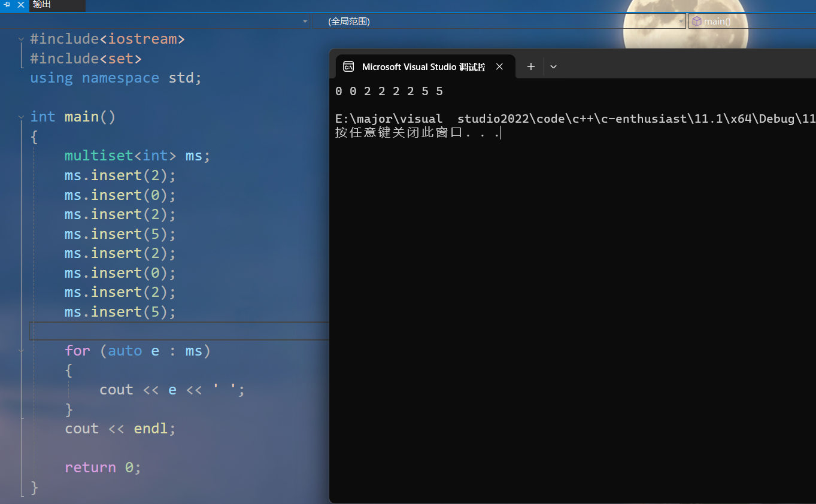The width and height of the screenshot is (816, 504).
Task: Click the 按任意键关闭此窗口 message in console
Action: click(x=417, y=133)
